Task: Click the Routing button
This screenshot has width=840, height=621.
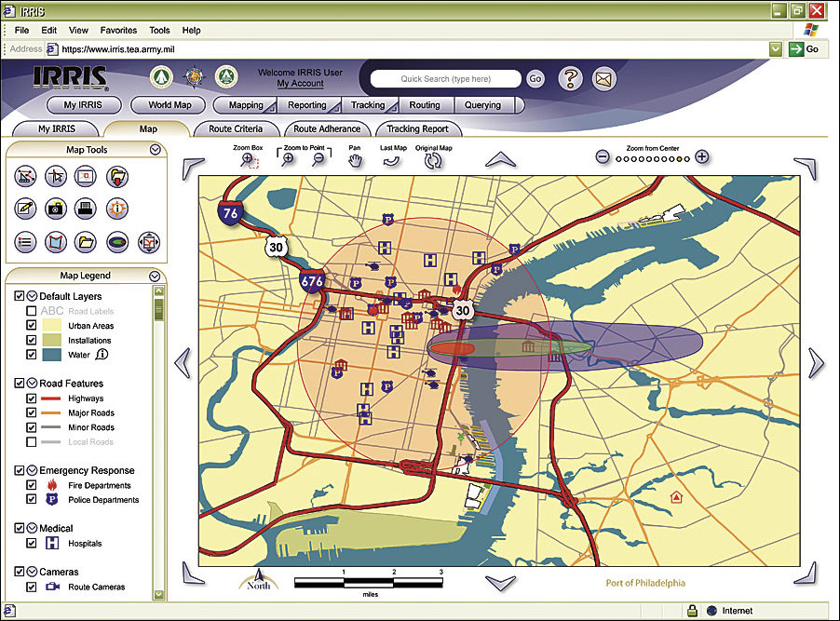Action: (425, 105)
